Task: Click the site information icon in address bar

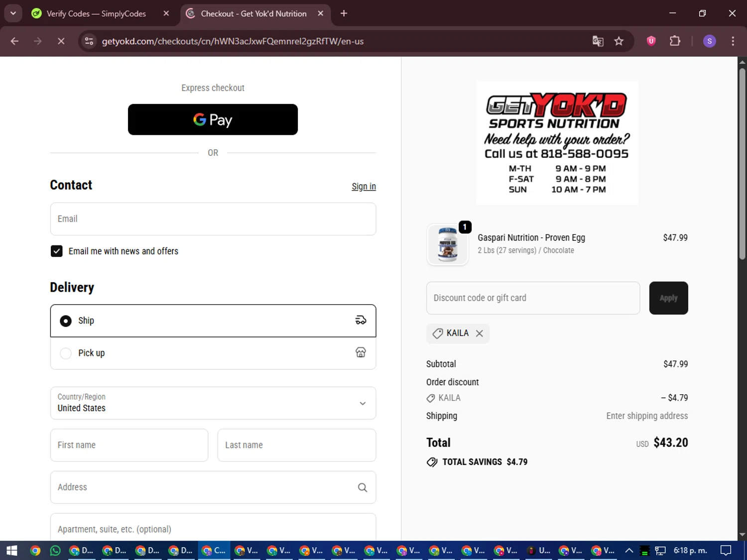Action: coord(89,41)
